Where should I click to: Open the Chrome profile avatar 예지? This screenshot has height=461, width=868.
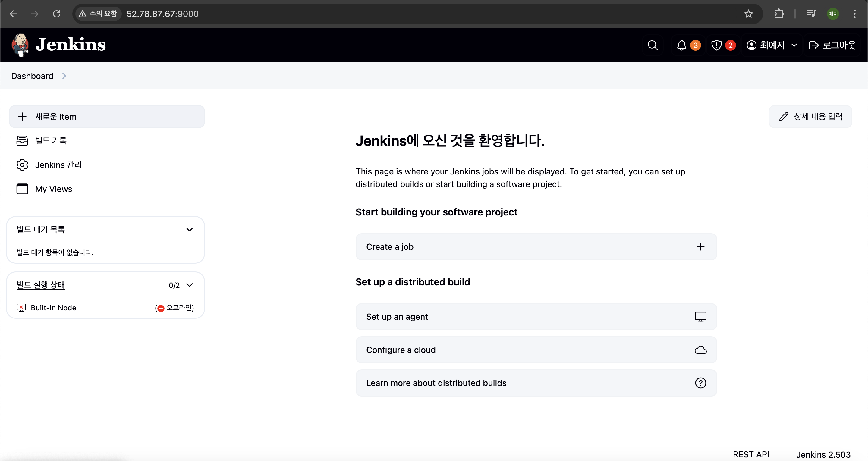tap(833, 14)
